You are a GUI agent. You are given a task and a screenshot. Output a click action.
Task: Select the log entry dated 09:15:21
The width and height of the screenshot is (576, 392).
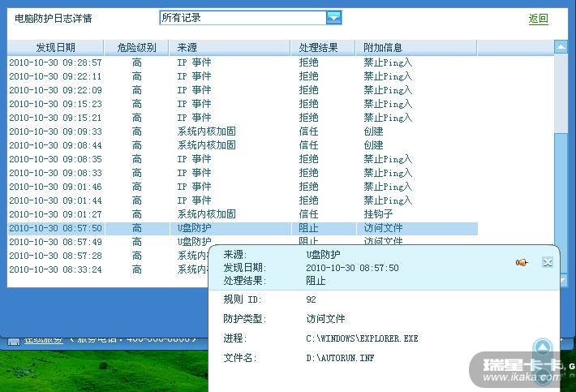[x=243, y=118]
